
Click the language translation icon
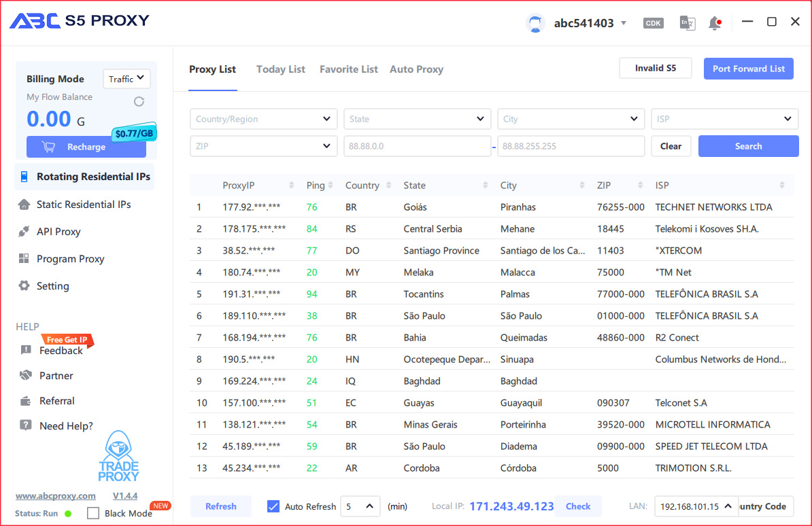tap(687, 23)
